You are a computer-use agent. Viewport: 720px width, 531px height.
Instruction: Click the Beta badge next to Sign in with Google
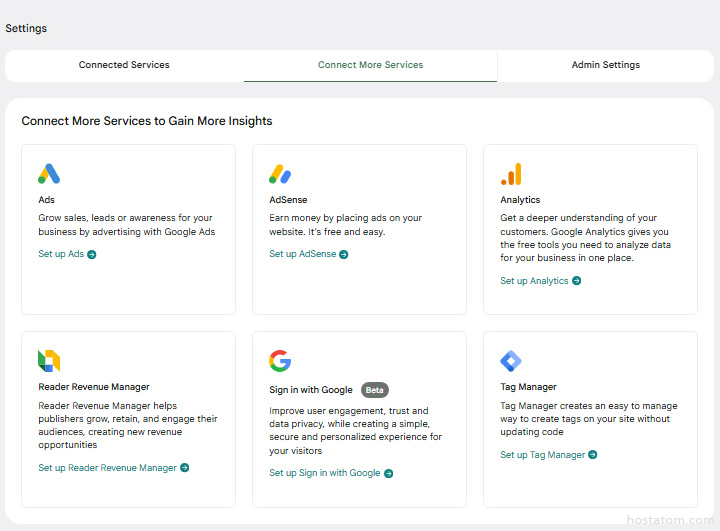pyautogui.click(x=375, y=390)
